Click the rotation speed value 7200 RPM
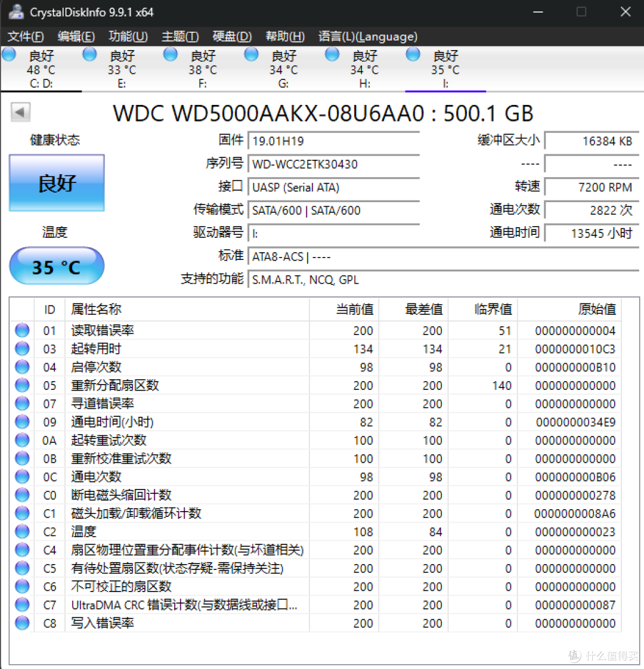 [x=592, y=187]
